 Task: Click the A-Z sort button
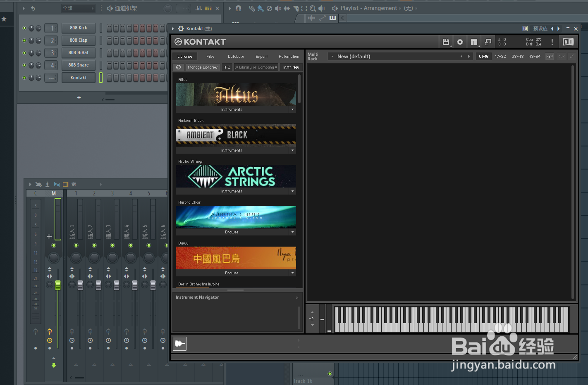227,67
